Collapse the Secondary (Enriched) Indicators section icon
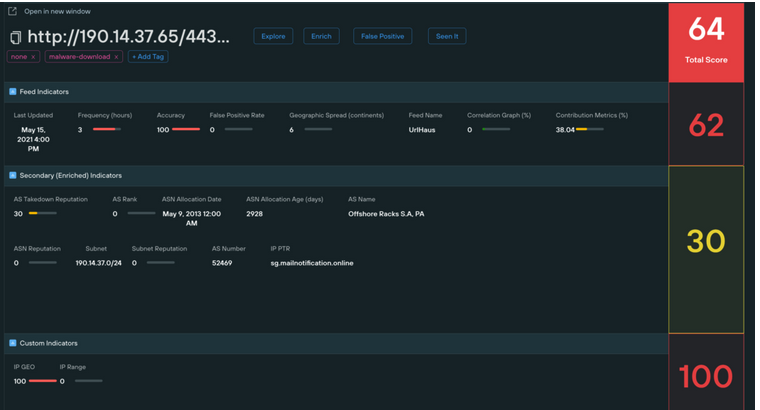 13,175
